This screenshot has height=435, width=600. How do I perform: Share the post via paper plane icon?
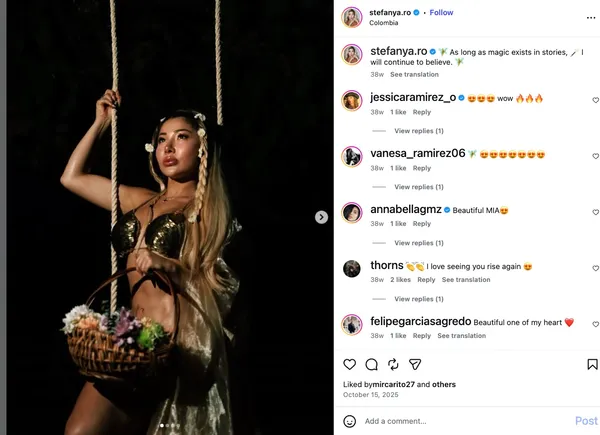pos(415,365)
